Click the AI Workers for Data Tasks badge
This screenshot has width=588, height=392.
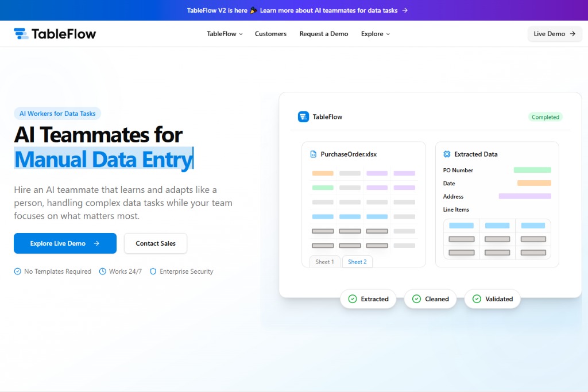tap(57, 114)
